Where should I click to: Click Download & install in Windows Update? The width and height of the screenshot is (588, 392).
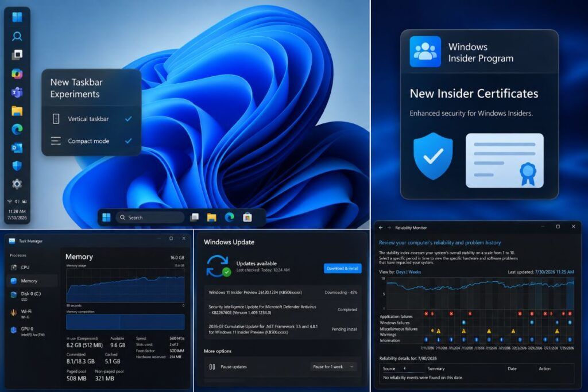tap(342, 269)
